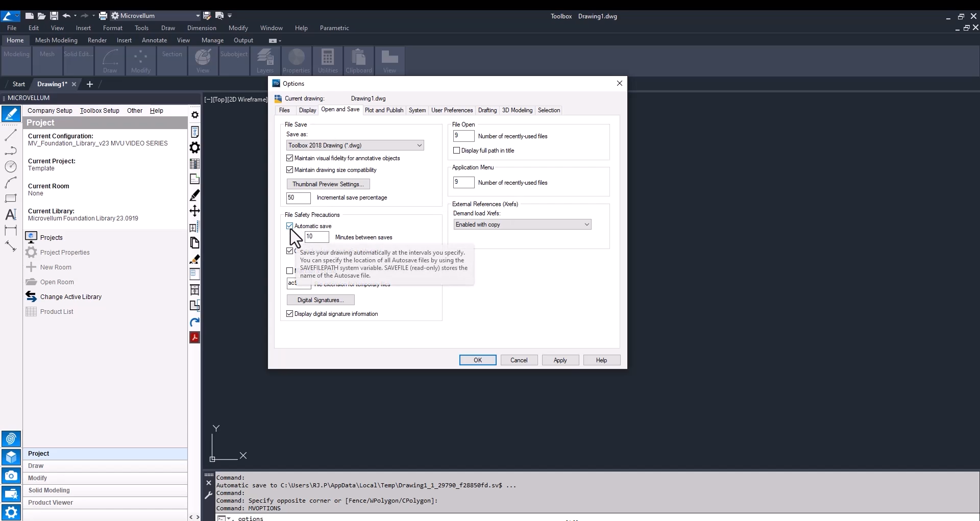Open the Mesh Modeling ribbon tab
This screenshot has width=980, height=521.
coord(56,40)
